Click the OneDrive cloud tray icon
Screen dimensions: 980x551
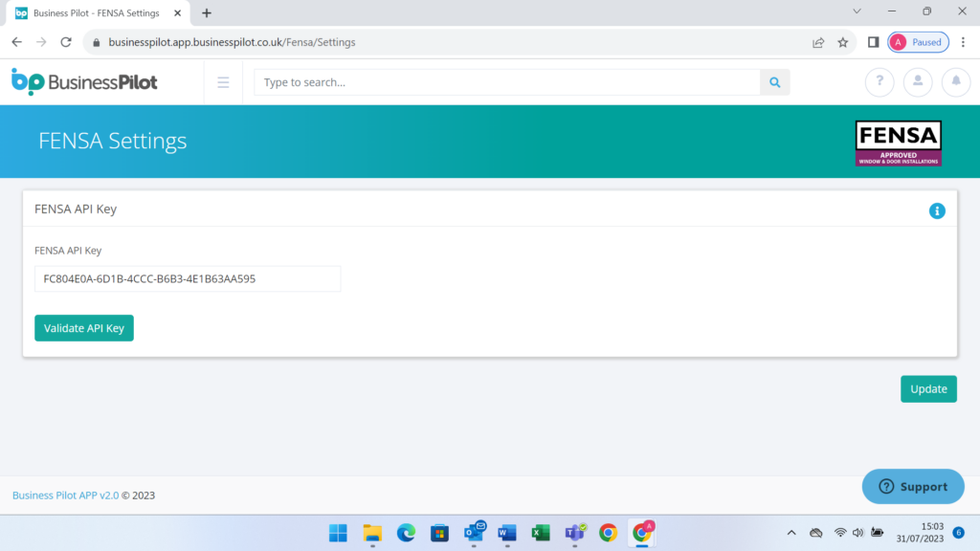pyautogui.click(x=815, y=533)
